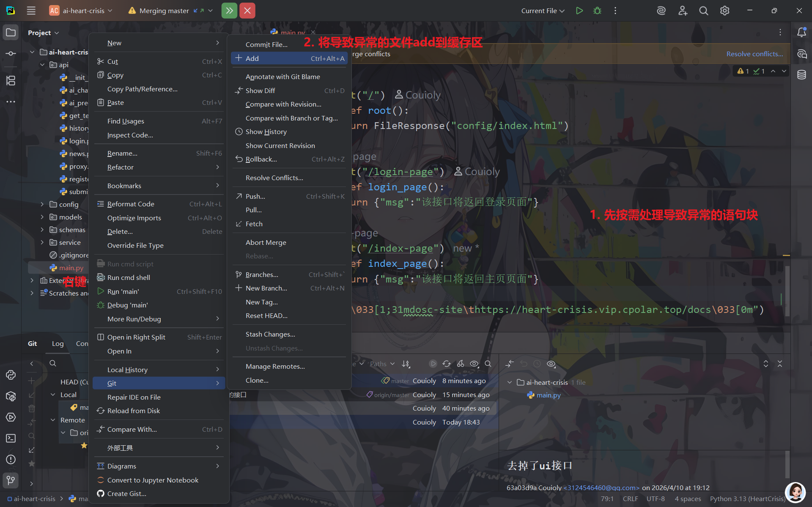Open the Structure tool window icon
Viewport: 812px width, 507px height.
click(11, 80)
